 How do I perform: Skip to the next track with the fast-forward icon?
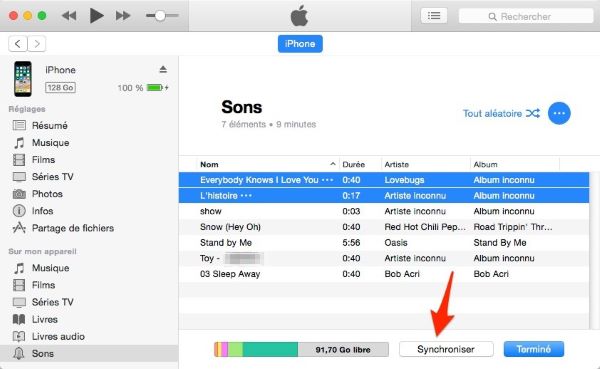[x=123, y=16]
